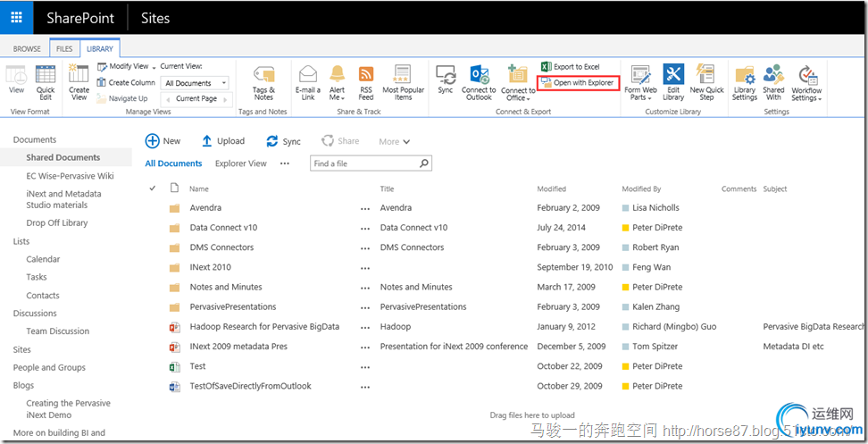Open the ellipsis menu for DMS Connectors
Image resolution: width=868 pixels, height=444 pixels.
pyautogui.click(x=365, y=248)
